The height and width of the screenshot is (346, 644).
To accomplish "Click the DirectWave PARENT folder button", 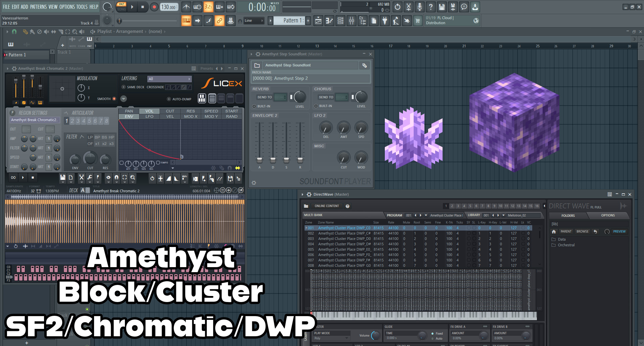I will (566, 232).
